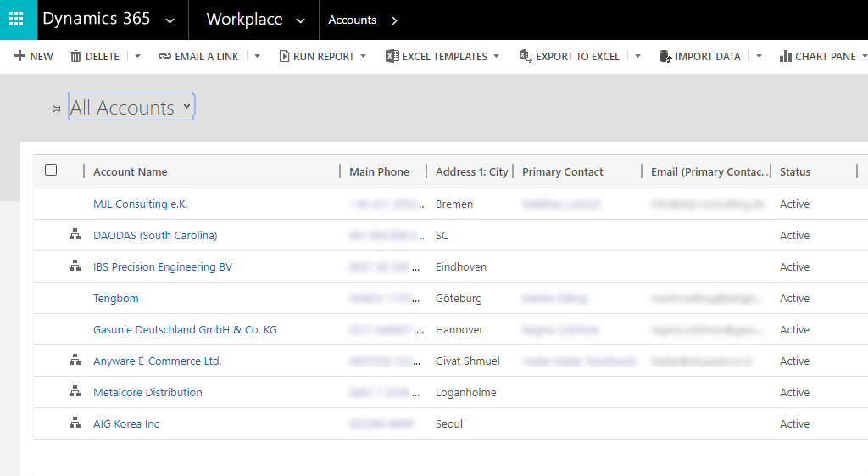Open hierarchy icon for IBS Precision Engineering BV
Image resolution: width=868 pixels, height=476 pixels.
tap(75, 266)
